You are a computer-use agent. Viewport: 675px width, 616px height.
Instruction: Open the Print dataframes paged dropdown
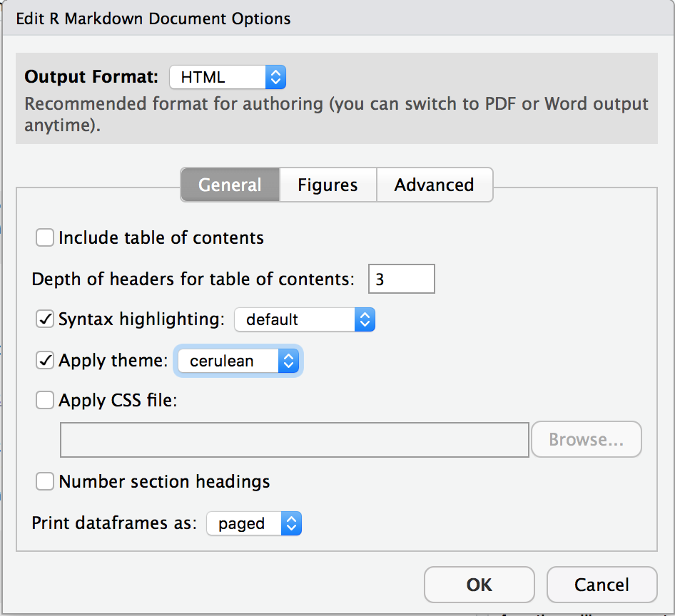tap(254, 523)
